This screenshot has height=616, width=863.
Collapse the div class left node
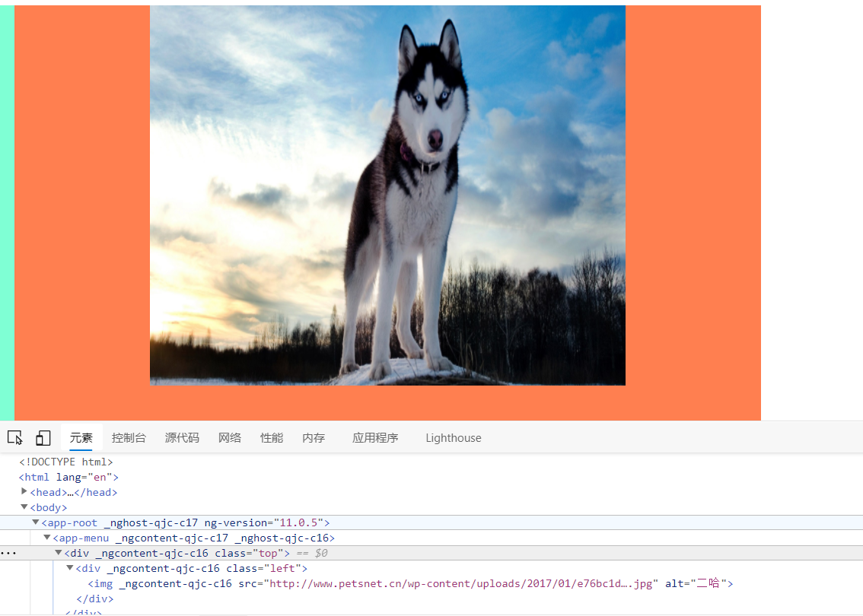coord(70,568)
